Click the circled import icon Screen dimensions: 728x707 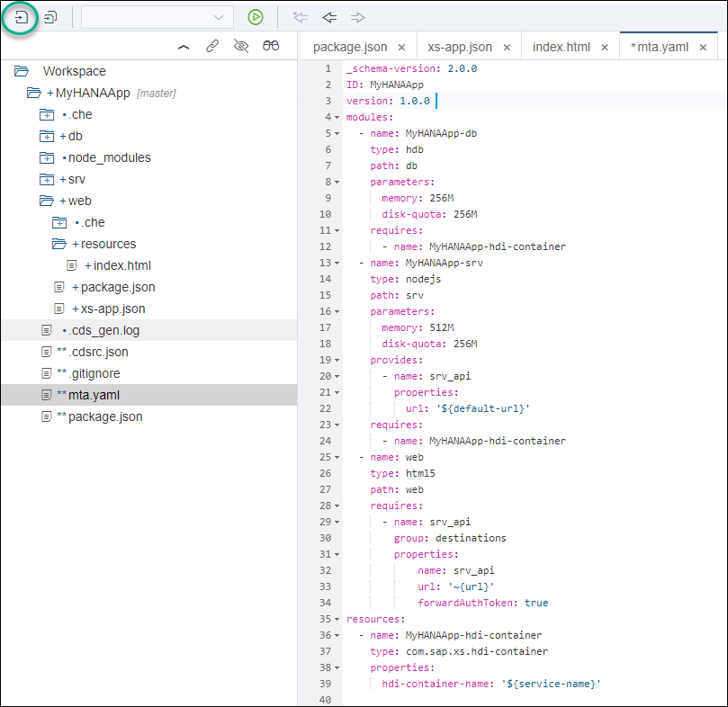tap(21, 18)
